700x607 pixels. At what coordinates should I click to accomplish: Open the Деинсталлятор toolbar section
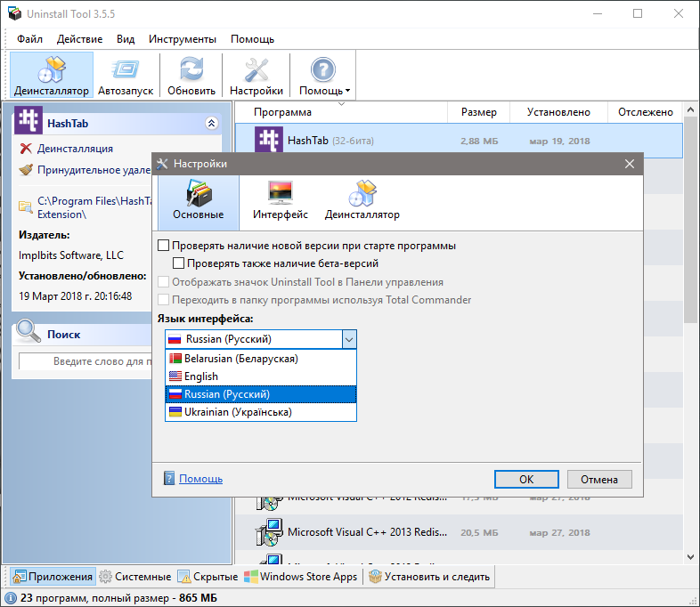[52, 75]
